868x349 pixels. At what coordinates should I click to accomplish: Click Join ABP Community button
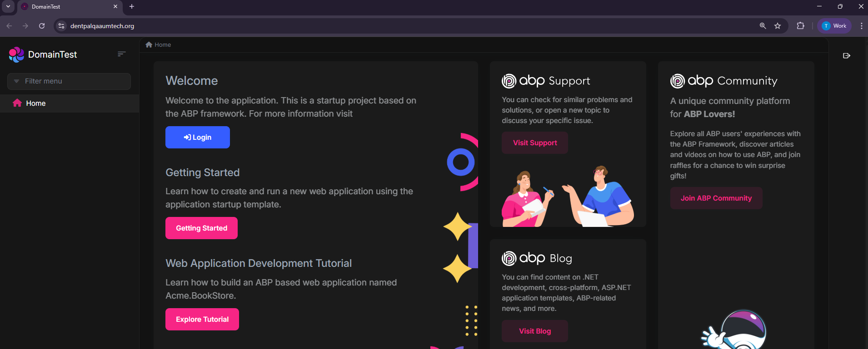716,198
